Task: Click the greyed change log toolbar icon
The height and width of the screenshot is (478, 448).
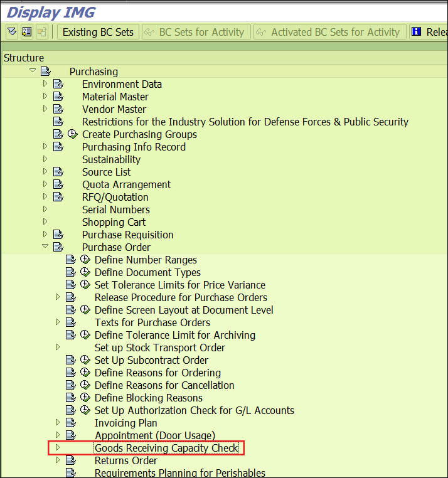Action: 42,32
